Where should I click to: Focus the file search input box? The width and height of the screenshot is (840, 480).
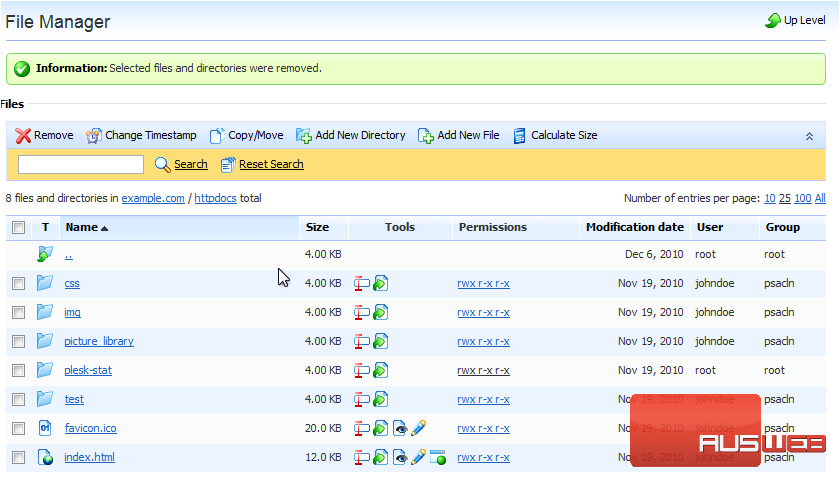(81, 164)
